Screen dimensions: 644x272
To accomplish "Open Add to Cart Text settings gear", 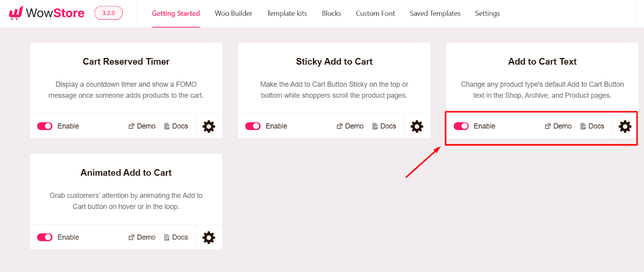I will [624, 126].
